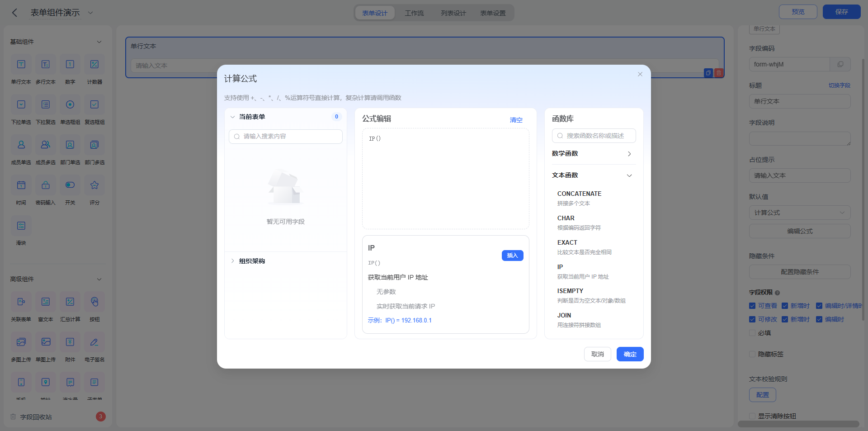Add the 成员多选 component icon
868x431 pixels.
pyautogui.click(x=46, y=145)
